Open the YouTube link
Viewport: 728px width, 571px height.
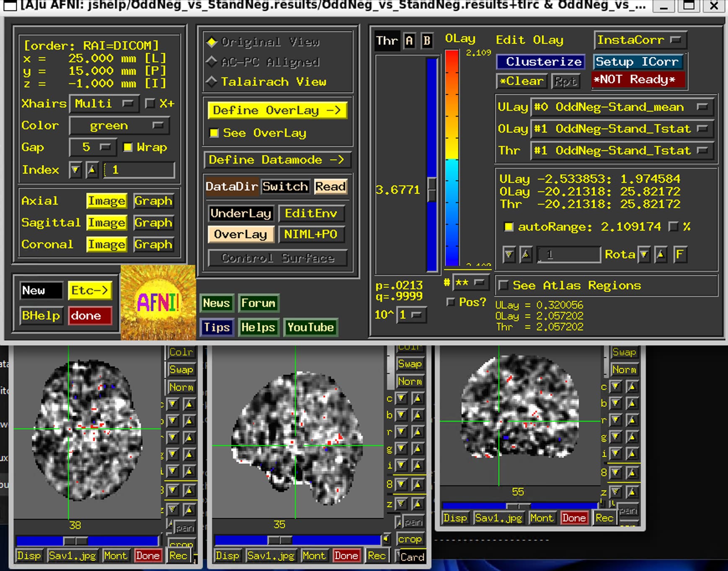pyautogui.click(x=310, y=327)
